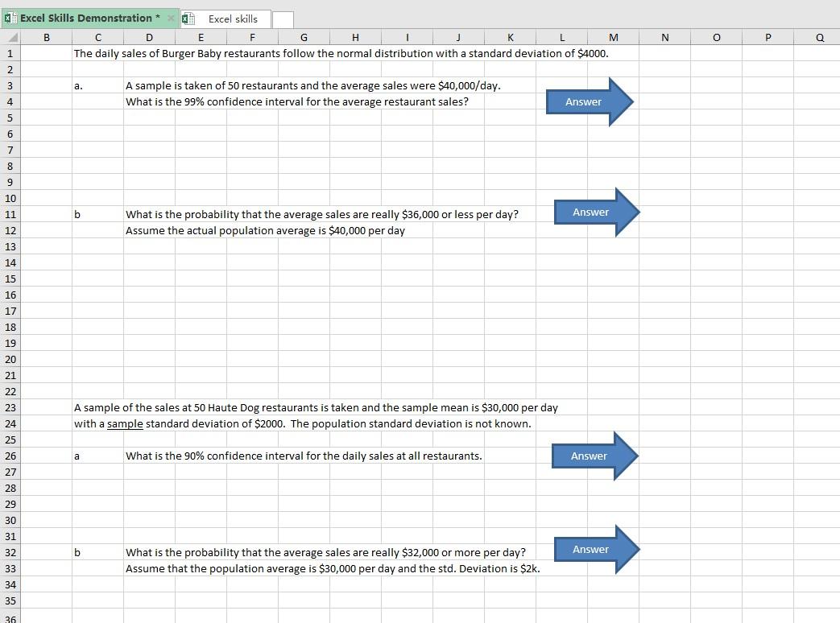Click Excel icon on Excel skills tab

pos(188,19)
